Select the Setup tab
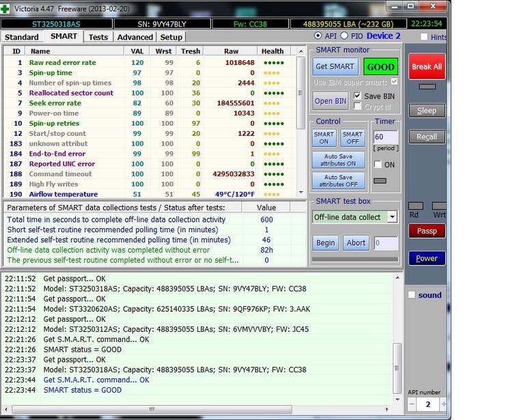515x420 pixels. point(171,37)
